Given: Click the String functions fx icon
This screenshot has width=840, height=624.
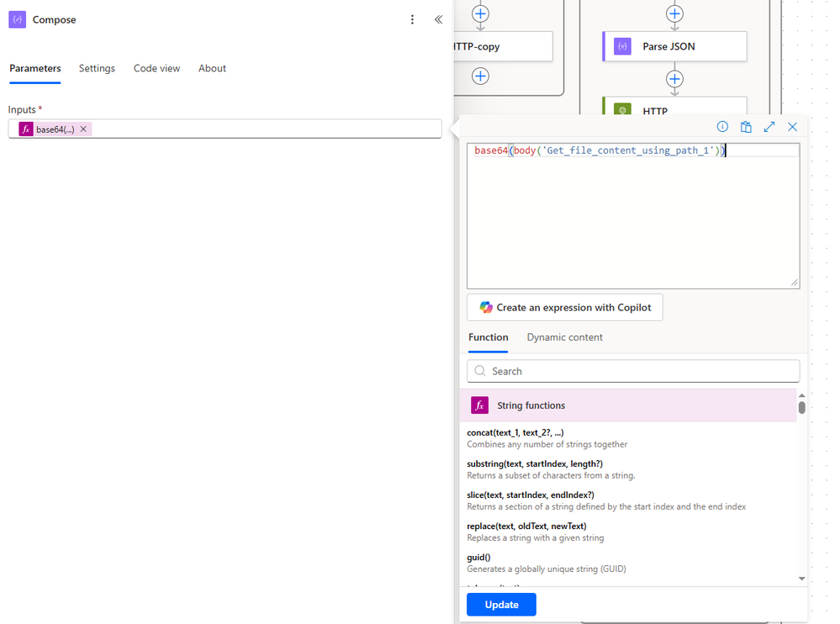Looking at the screenshot, I should pos(479,405).
